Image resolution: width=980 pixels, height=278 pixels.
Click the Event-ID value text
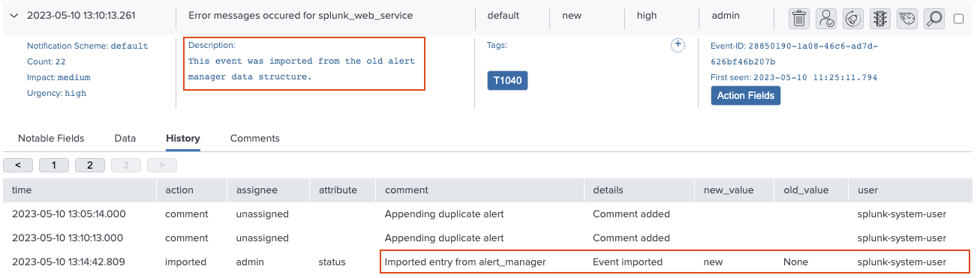tap(794, 53)
